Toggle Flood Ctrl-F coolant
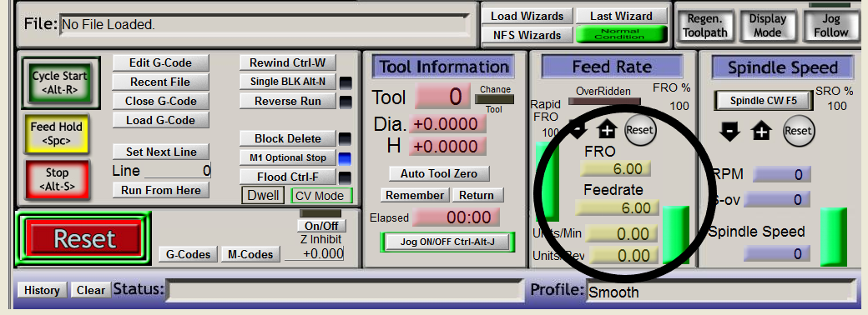This screenshot has width=868, height=315. [288, 177]
